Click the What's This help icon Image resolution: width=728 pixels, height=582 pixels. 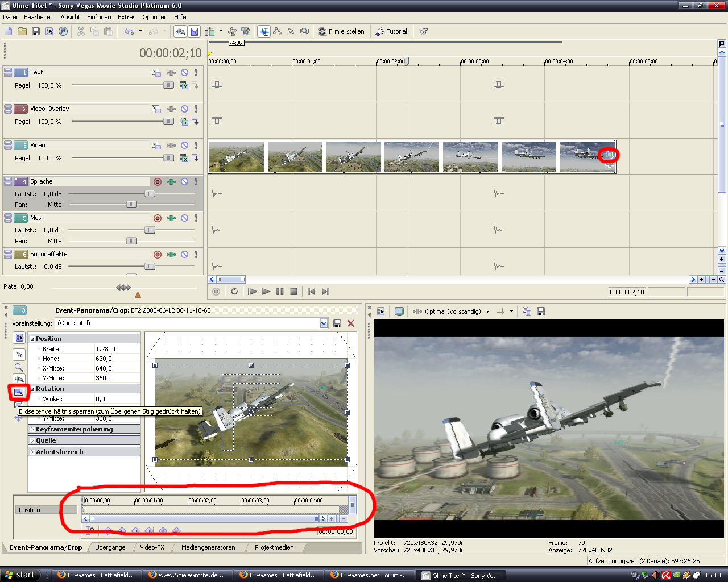423,31
